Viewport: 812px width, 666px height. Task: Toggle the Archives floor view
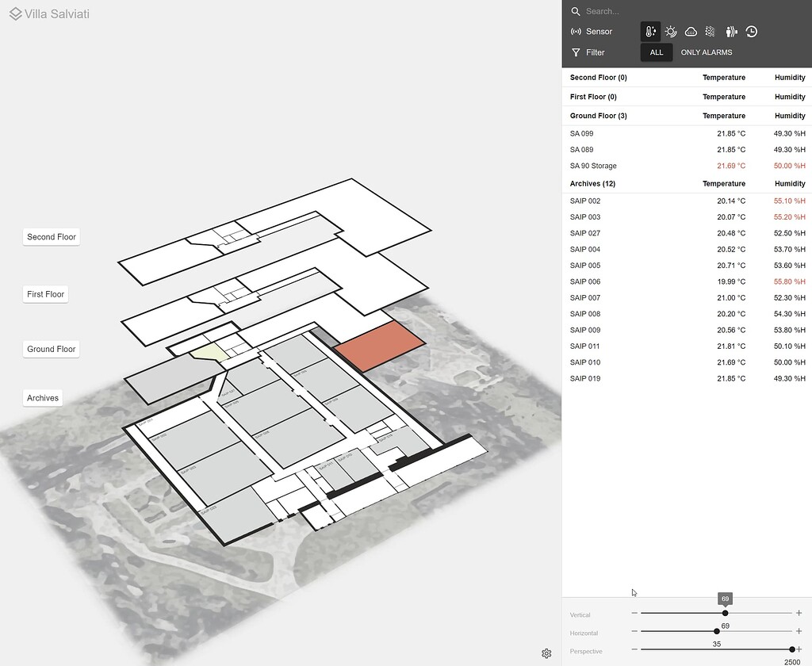coord(42,397)
